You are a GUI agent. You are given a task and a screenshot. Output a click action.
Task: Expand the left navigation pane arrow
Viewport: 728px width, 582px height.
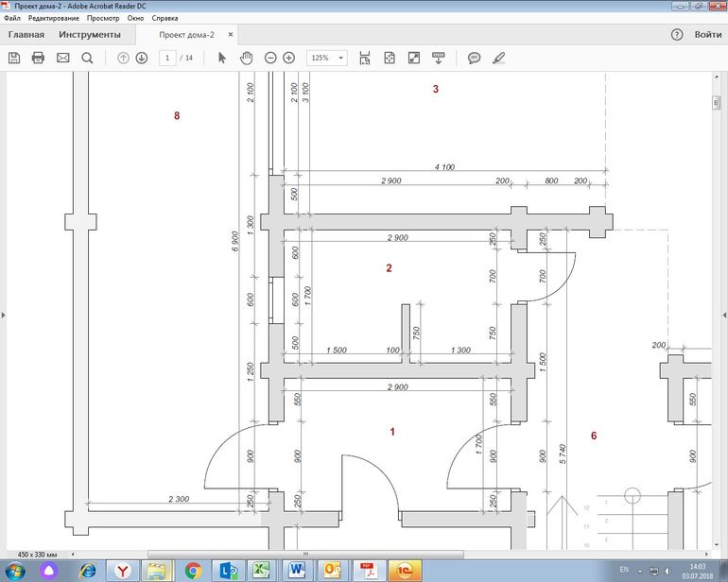point(4,315)
